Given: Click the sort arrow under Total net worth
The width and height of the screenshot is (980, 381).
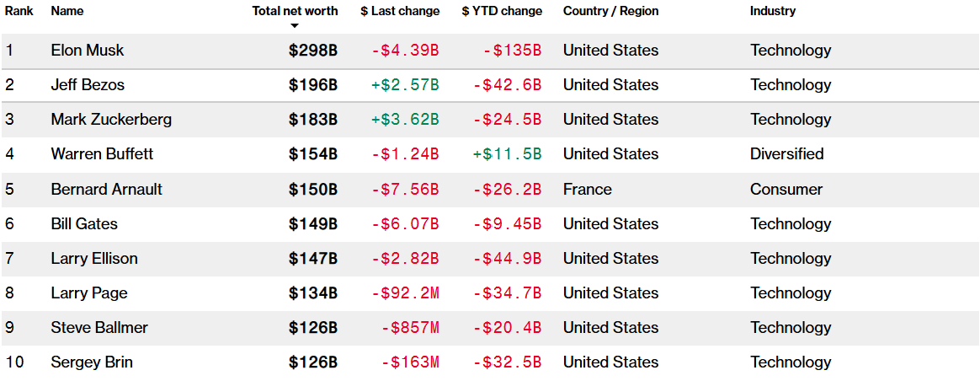Looking at the screenshot, I should click(295, 25).
